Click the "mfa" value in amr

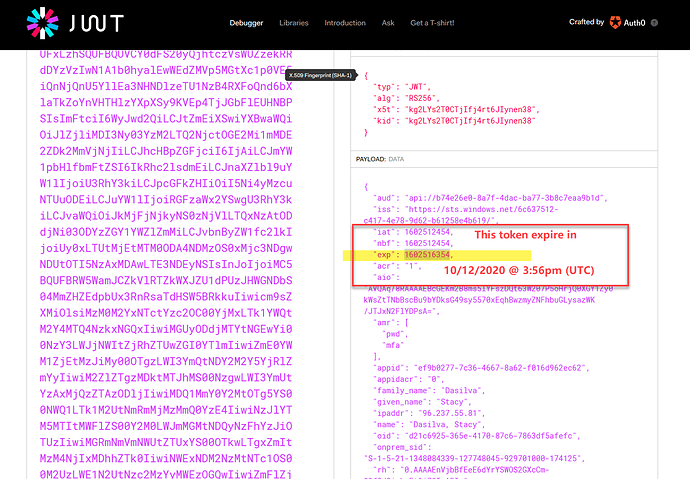pyautogui.click(x=393, y=345)
